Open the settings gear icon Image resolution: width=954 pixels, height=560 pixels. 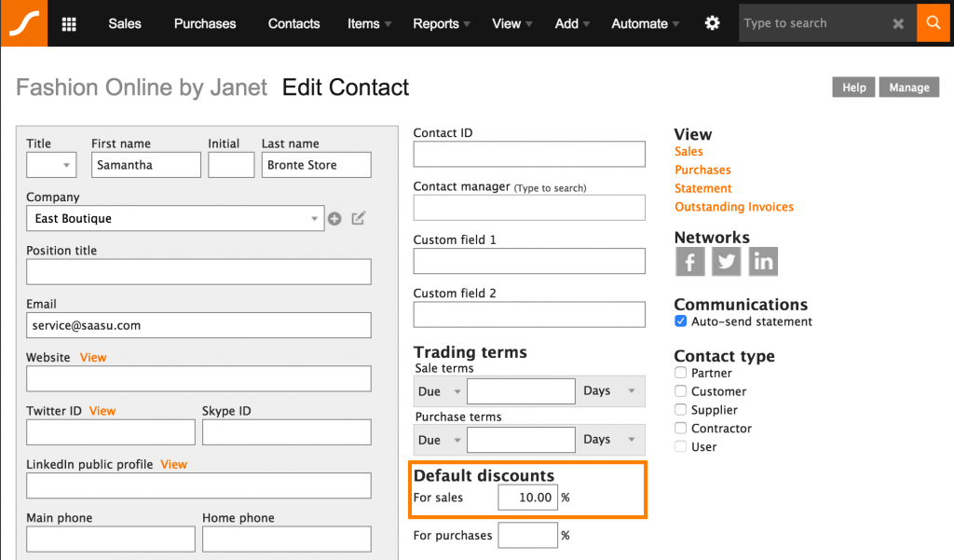[712, 23]
